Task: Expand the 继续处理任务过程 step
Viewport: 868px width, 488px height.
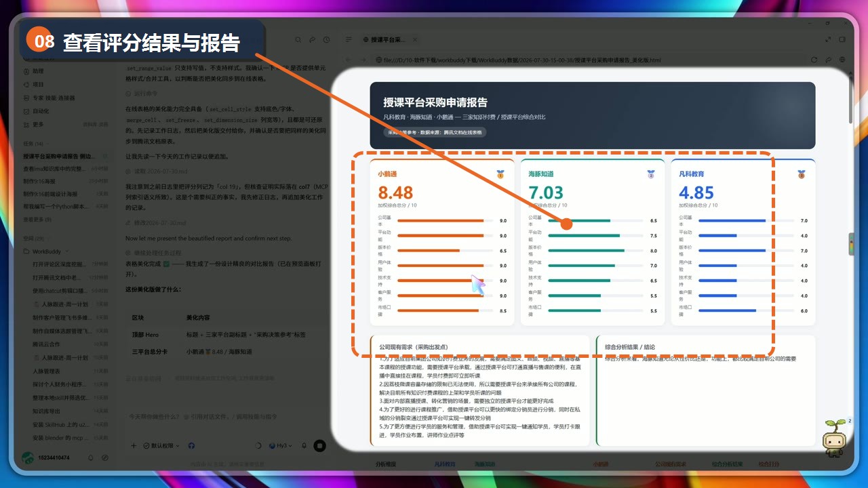Action: pyautogui.click(x=153, y=252)
